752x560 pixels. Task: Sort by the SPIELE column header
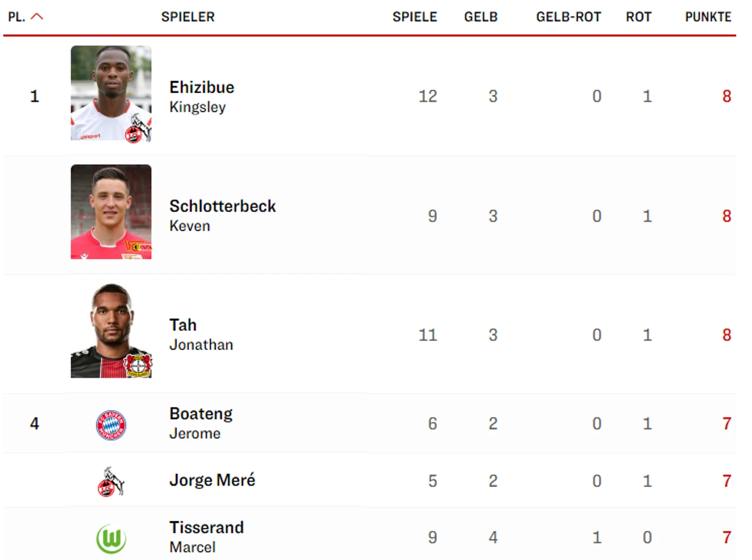(x=415, y=17)
